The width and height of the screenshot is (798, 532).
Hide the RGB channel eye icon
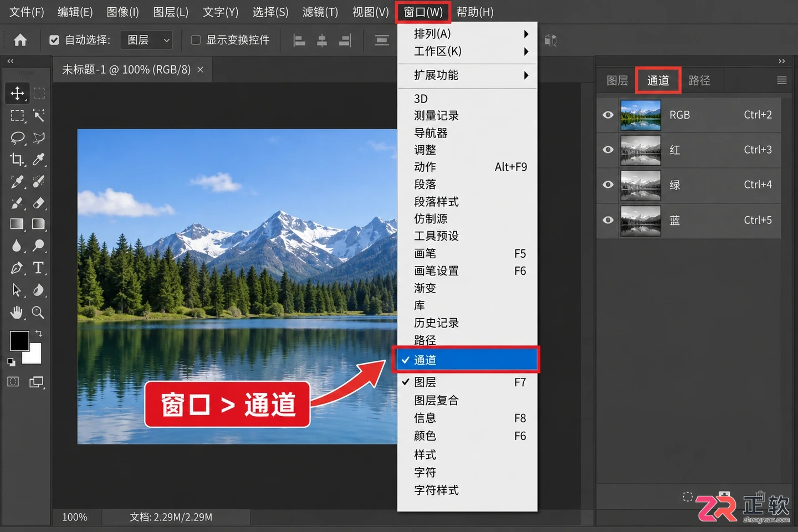[x=608, y=115]
